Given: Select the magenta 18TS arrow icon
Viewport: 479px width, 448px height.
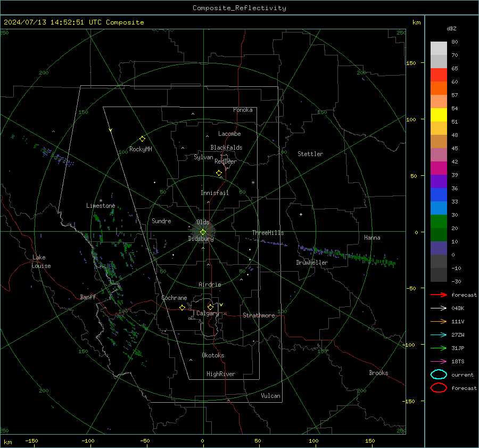Looking at the screenshot, I should pyautogui.click(x=439, y=361).
